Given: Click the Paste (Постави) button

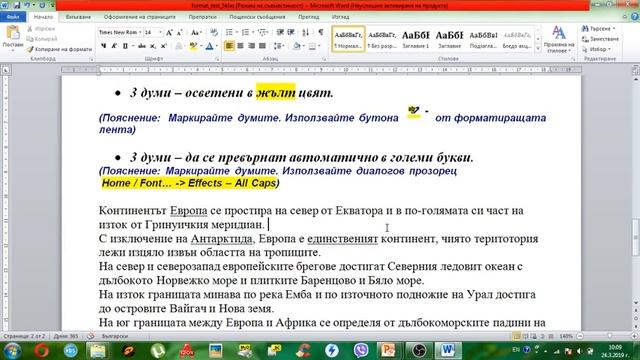Looking at the screenshot, I should [13, 38].
